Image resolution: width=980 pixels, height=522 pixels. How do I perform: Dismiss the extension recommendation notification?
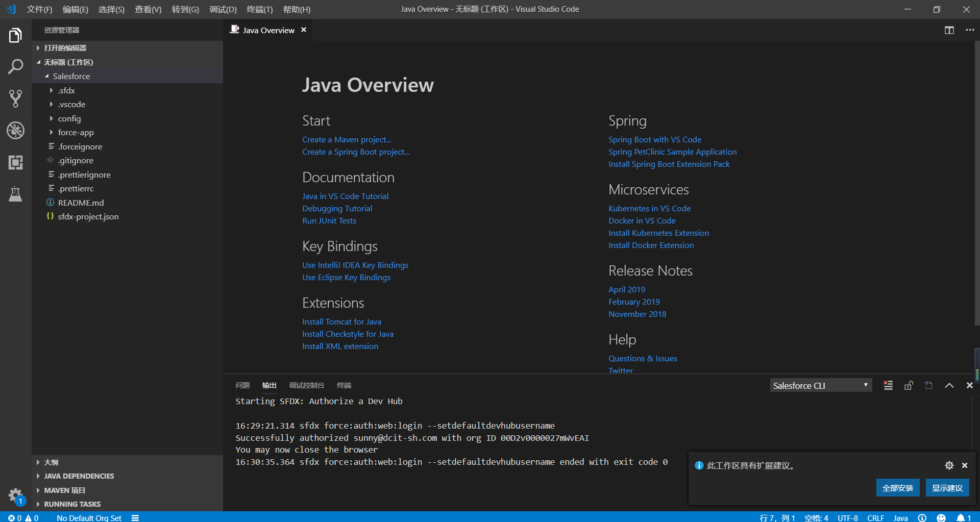[x=965, y=465]
